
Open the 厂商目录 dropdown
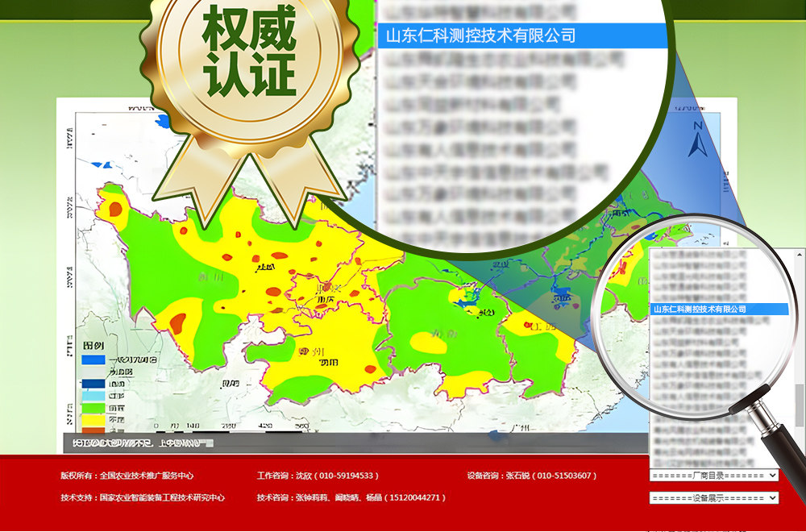714,476
